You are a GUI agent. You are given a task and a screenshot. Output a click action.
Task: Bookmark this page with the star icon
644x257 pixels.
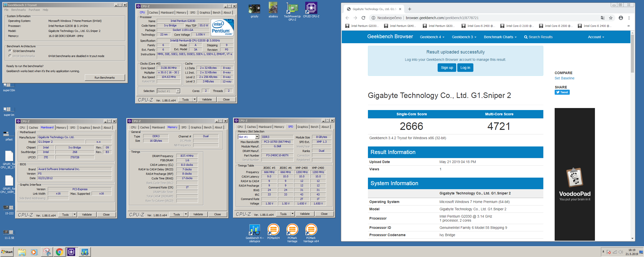click(x=611, y=18)
